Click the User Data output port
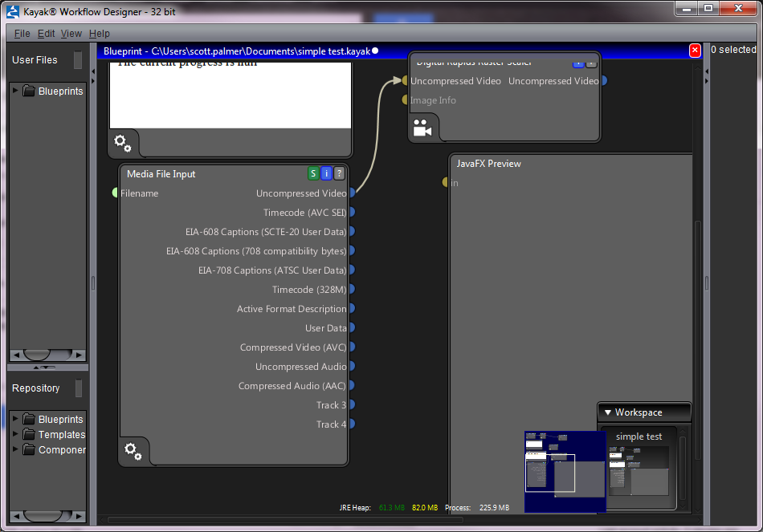The height and width of the screenshot is (532, 763). pyautogui.click(x=353, y=327)
